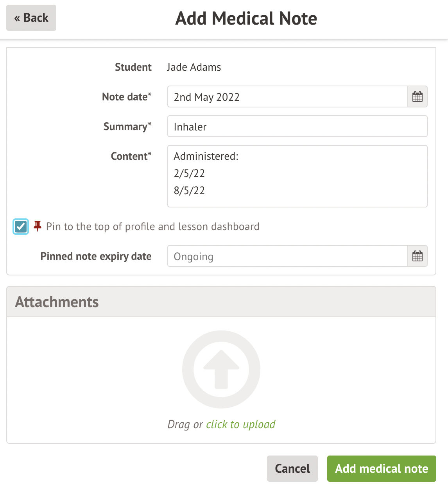Open the expiry date calendar picker
This screenshot has width=448, height=486.
click(x=418, y=256)
